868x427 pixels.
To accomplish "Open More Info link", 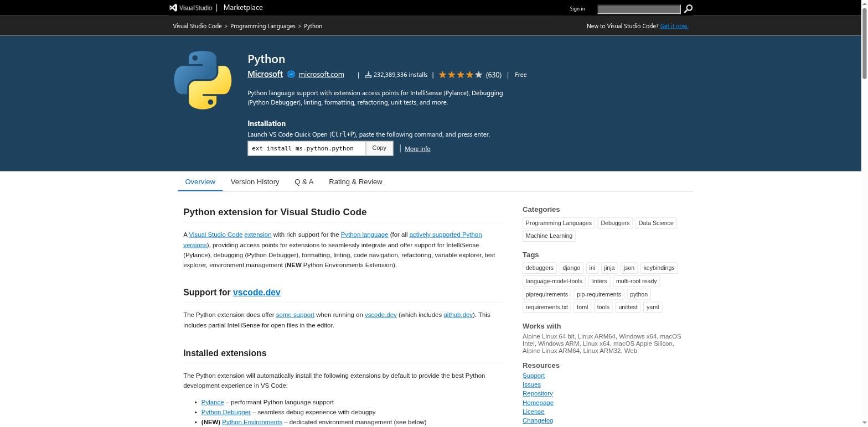I will click(417, 149).
